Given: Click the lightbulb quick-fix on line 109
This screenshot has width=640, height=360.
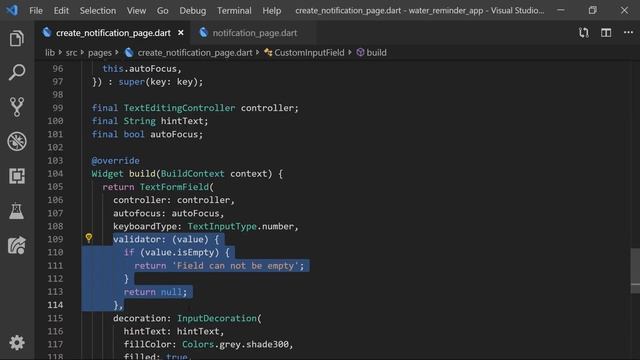Looking at the screenshot, I should point(89,238).
